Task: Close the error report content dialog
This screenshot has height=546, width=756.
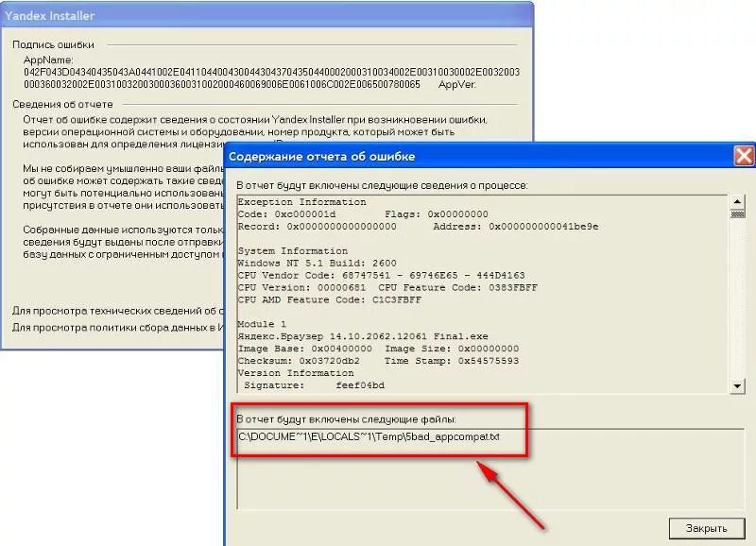Action: pos(743,156)
